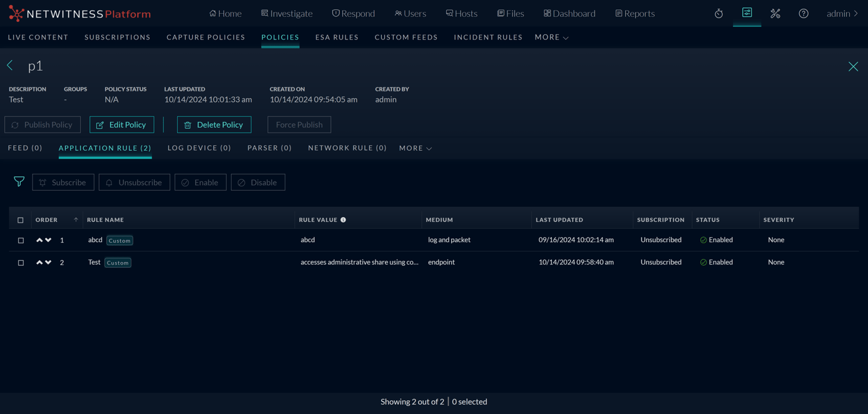Toggle the select-all header checkbox
The height and width of the screenshot is (414, 868).
pyautogui.click(x=21, y=220)
